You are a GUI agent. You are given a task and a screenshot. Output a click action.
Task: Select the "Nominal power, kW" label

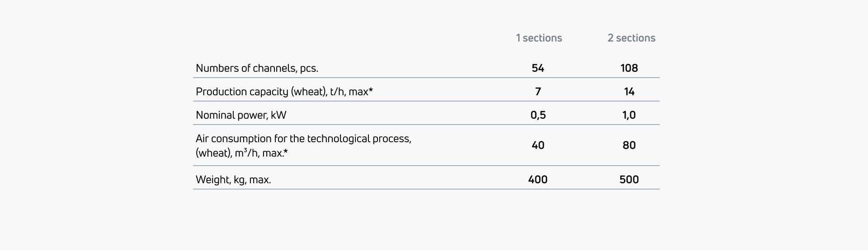[x=241, y=115]
